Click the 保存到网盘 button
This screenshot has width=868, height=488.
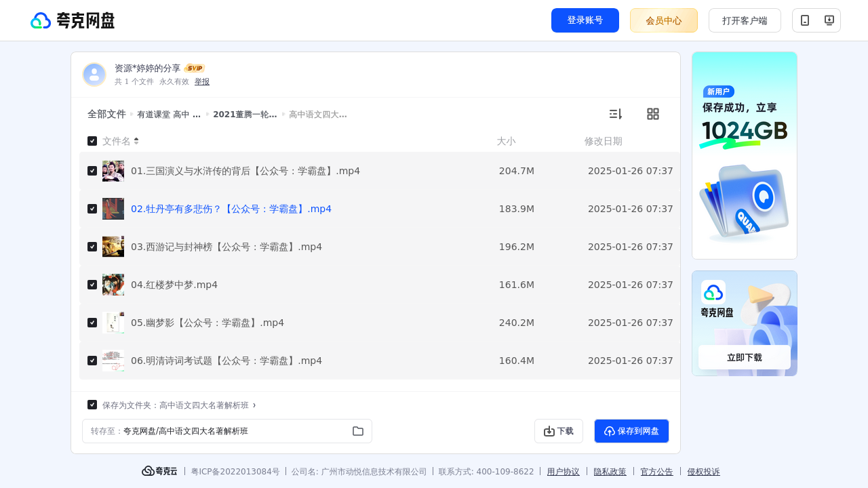631,431
